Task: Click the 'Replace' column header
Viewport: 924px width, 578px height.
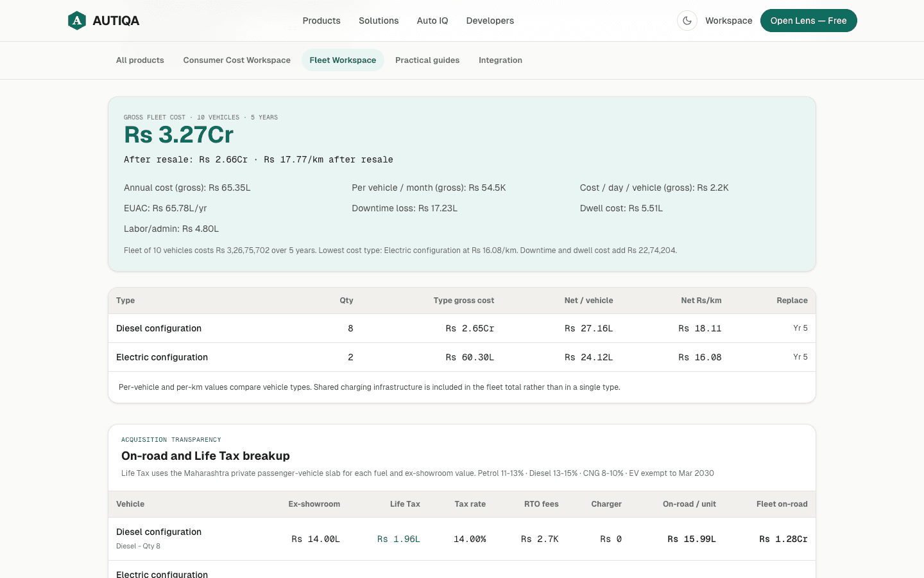Action: tap(792, 301)
